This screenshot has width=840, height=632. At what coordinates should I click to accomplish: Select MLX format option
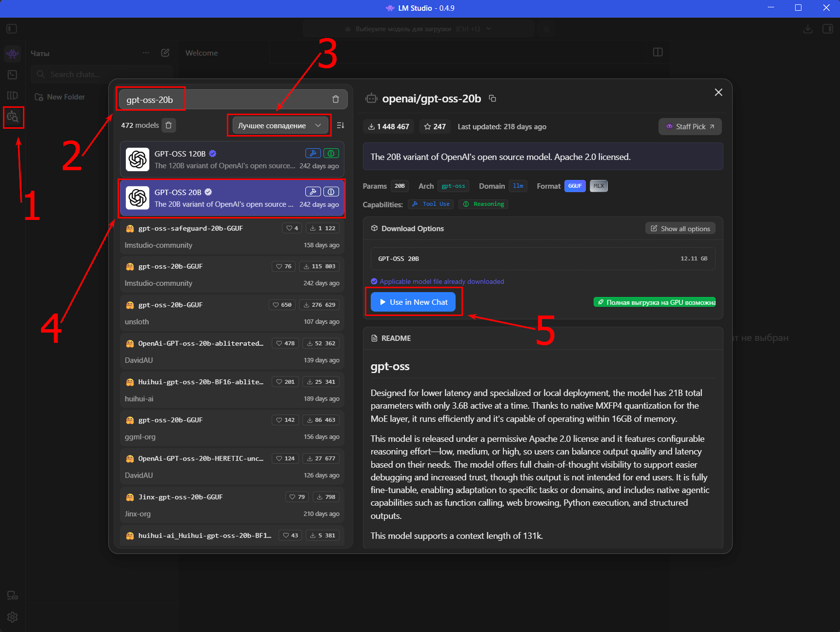pyautogui.click(x=599, y=186)
